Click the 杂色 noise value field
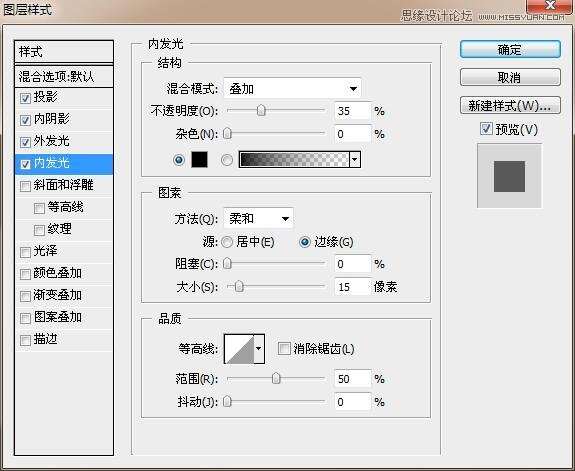 pyautogui.click(x=352, y=134)
